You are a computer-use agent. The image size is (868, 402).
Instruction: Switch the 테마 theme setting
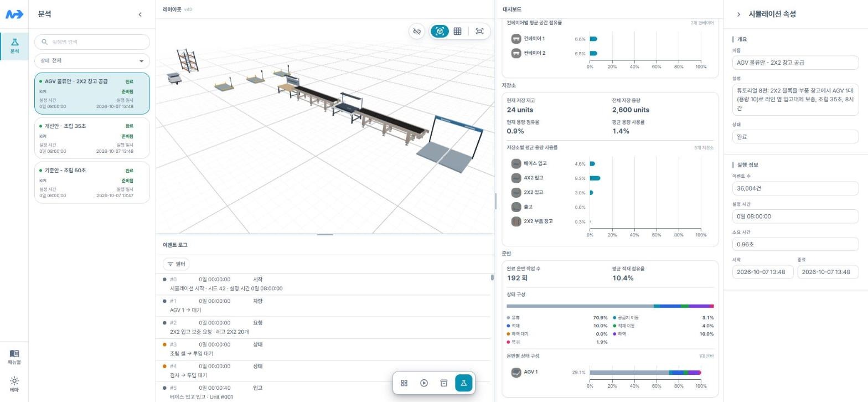14,384
